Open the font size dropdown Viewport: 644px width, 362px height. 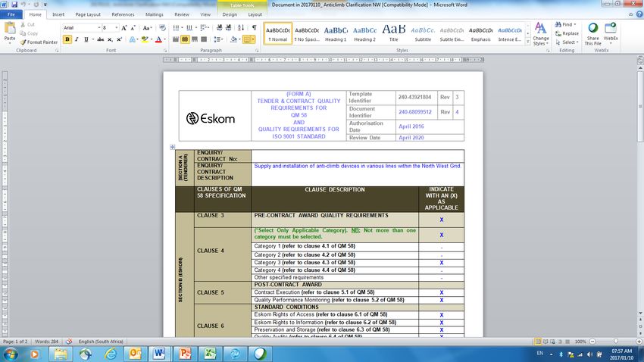coord(117,28)
